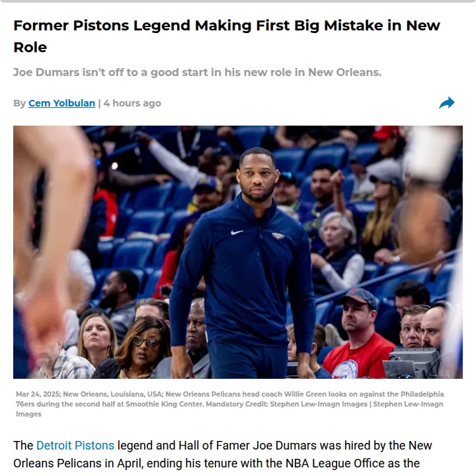Image resolution: width=476 pixels, height=476 pixels.
Task: Click the Nike swoosh on coach's jacket
Action: point(237,232)
